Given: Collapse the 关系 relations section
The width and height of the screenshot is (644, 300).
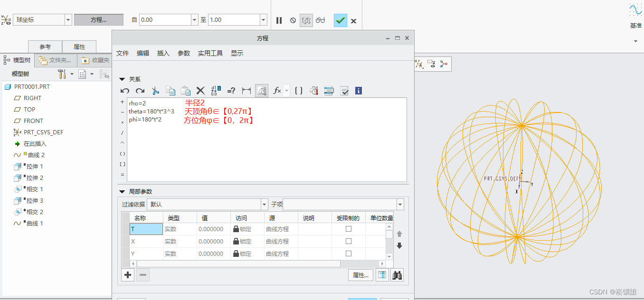Looking at the screenshot, I should tap(122, 79).
